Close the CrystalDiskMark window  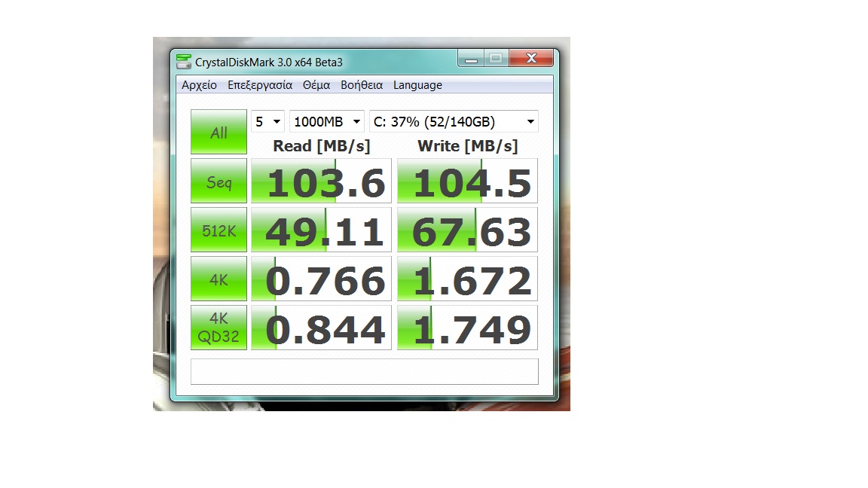[531, 58]
